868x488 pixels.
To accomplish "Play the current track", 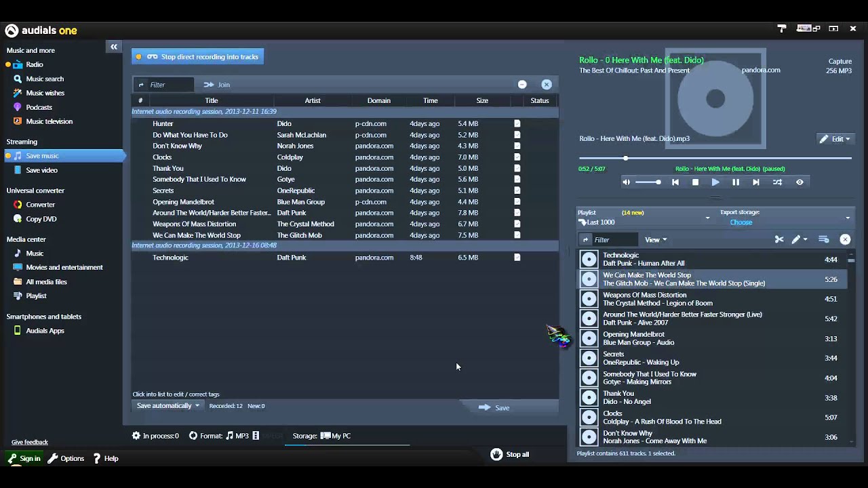I will (x=715, y=182).
